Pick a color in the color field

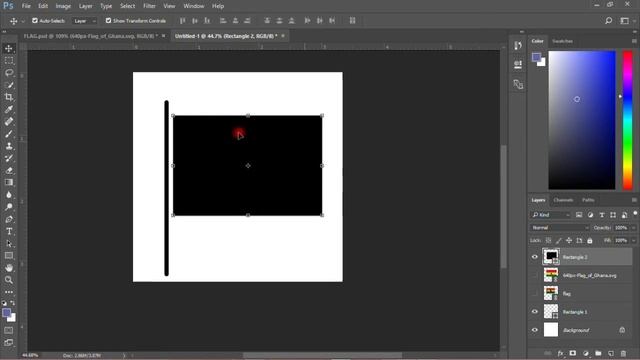tap(582, 120)
